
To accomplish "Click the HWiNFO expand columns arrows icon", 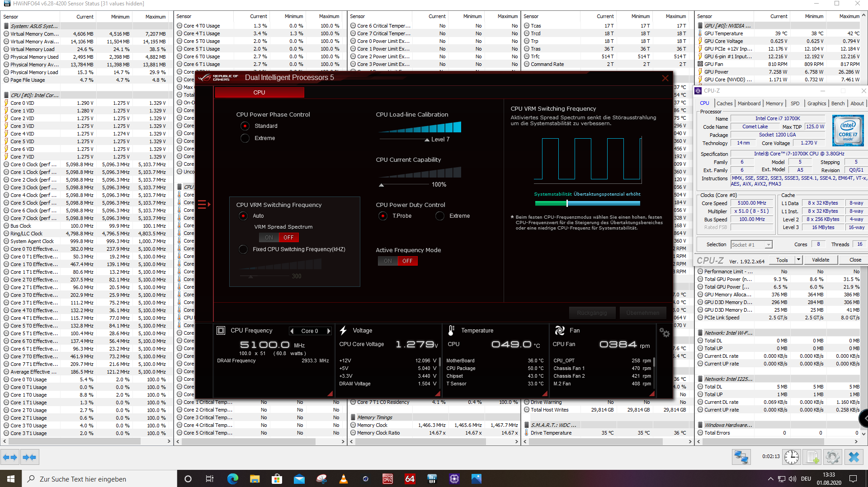I will (x=10, y=457).
